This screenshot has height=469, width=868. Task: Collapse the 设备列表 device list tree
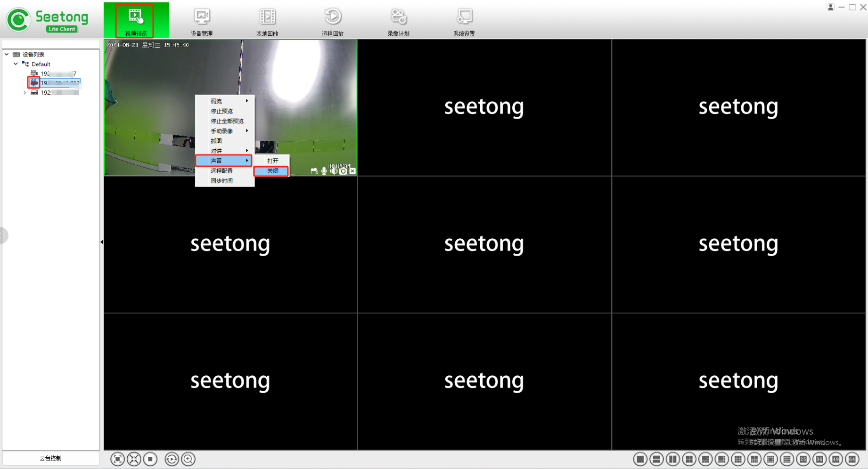[x=7, y=54]
